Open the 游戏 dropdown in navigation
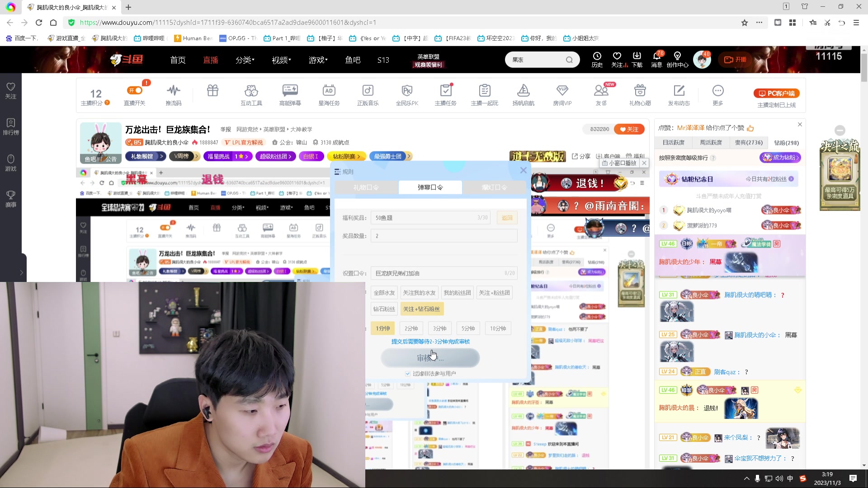This screenshot has width=868, height=488. point(318,60)
